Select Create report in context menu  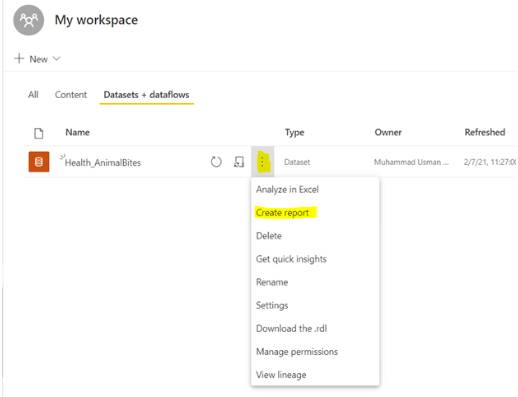(x=282, y=213)
